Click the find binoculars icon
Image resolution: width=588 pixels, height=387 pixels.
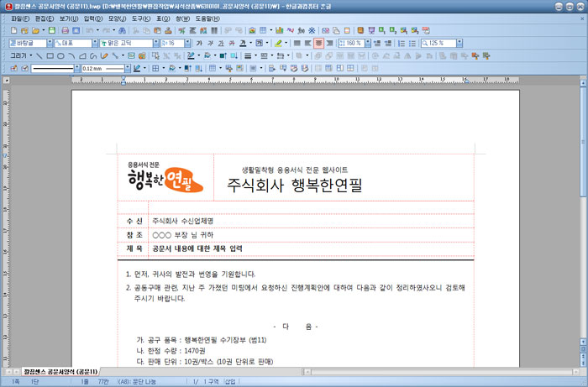123,30
